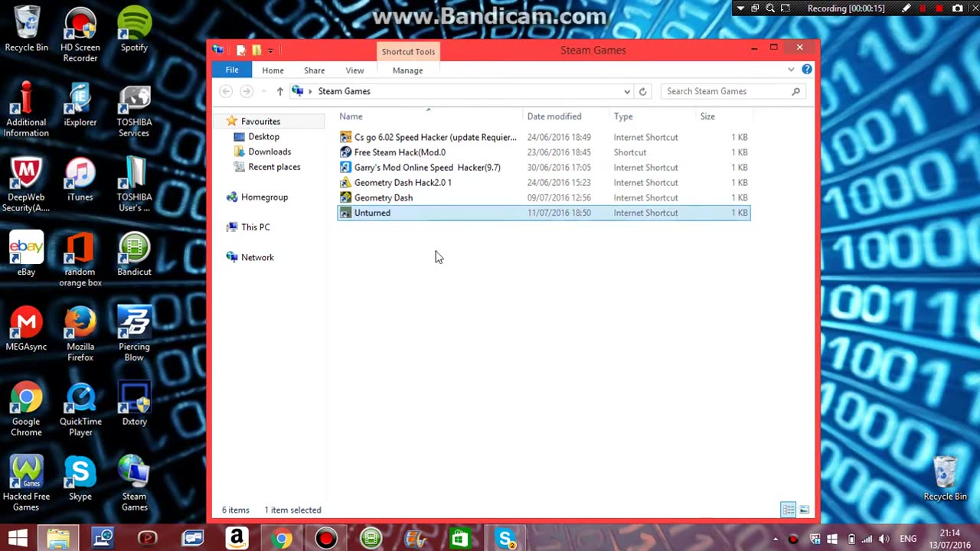Refresh the Steam Games folder view

tap(642, 91)
